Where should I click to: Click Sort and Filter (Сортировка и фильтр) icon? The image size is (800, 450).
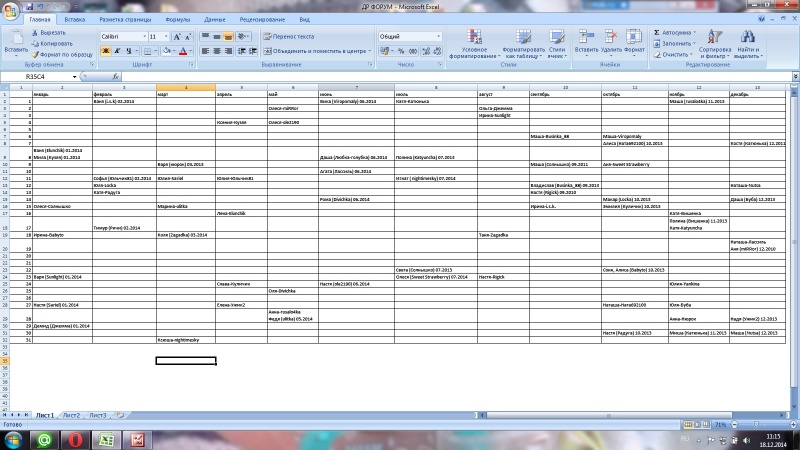click(714, 40)
